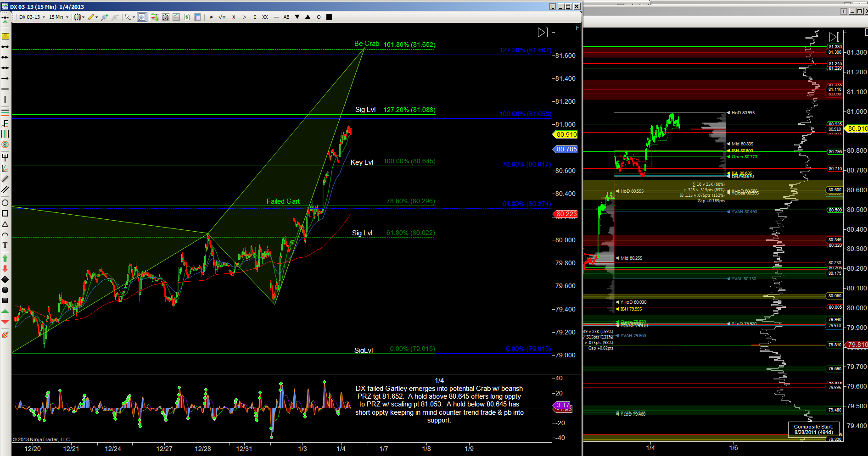Toggle the L link button in title bar
Image resolution: width=868 pixels, height=456 pixels.
coord(552,6)
